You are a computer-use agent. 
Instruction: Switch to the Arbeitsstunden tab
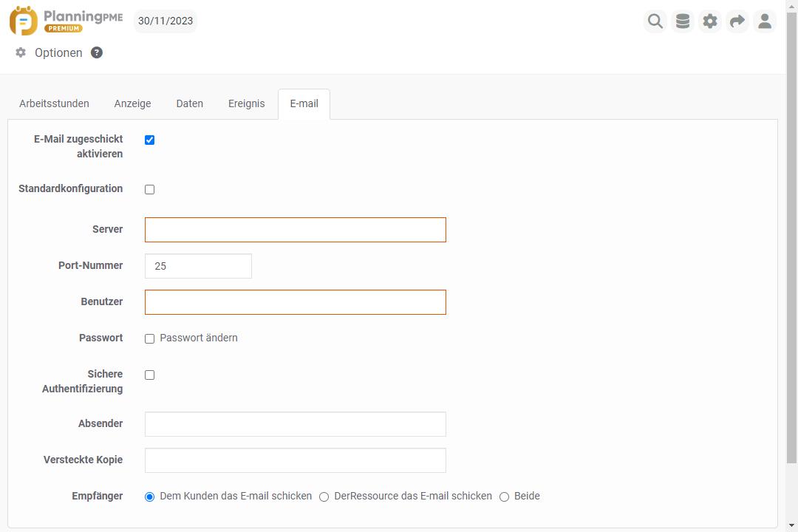pyautogui.click(x=54, y=103)
